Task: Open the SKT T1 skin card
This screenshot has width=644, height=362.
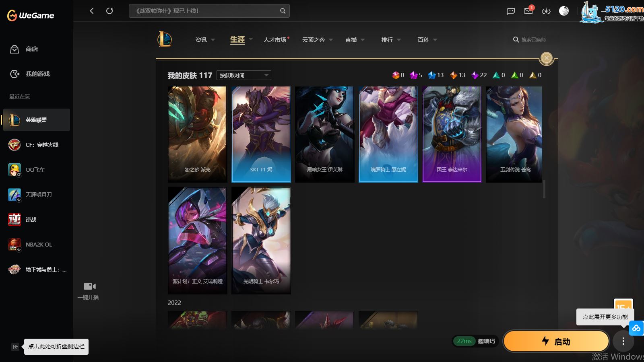Action: click(261, 134)
